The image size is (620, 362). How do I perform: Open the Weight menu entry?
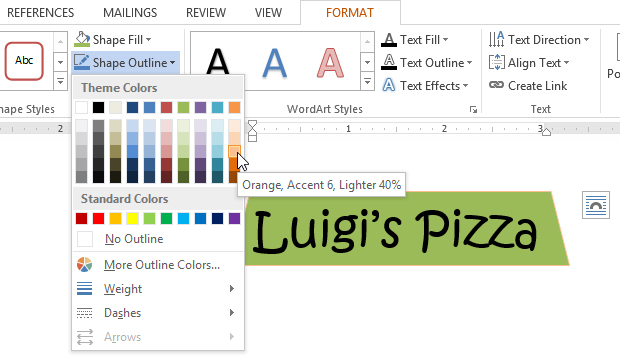(158, 289)
